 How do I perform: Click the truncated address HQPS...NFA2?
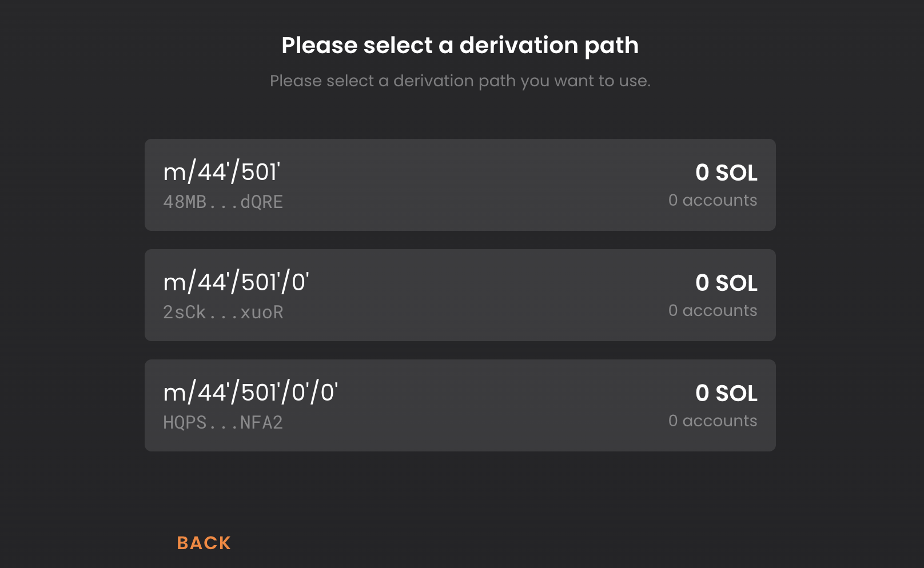223,422
